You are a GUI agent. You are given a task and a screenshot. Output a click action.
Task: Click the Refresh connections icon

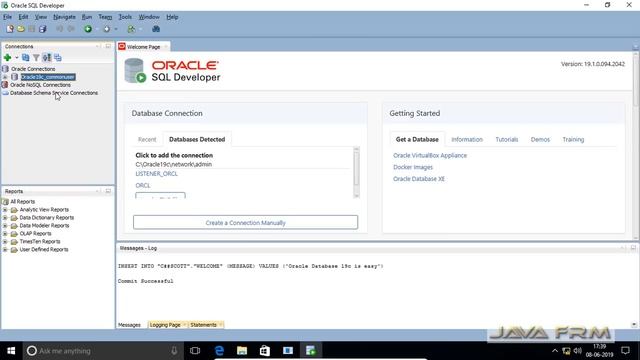(x=26, y=58)
